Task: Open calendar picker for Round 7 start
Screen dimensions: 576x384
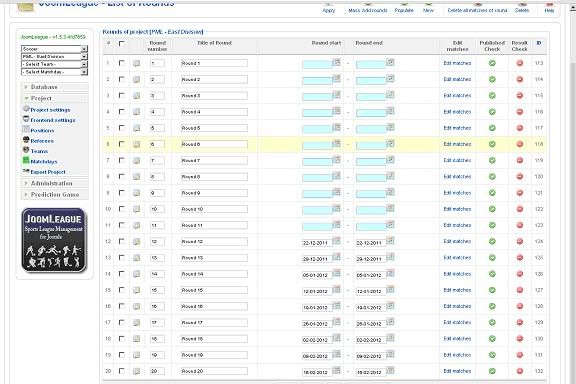Action: pyautogui.click(x=336, y=159)
